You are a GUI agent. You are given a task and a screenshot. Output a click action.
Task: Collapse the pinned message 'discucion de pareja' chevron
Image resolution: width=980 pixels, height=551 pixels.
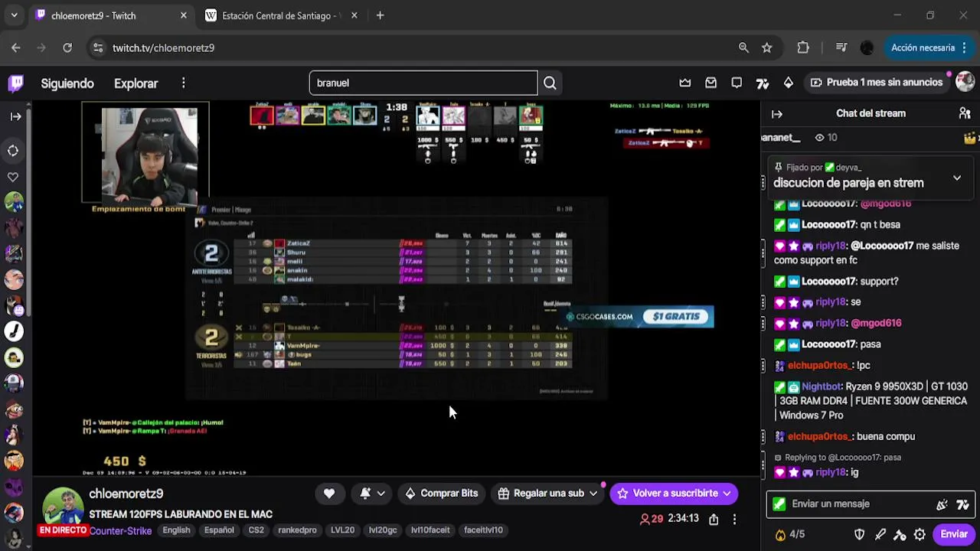[957, 178]
